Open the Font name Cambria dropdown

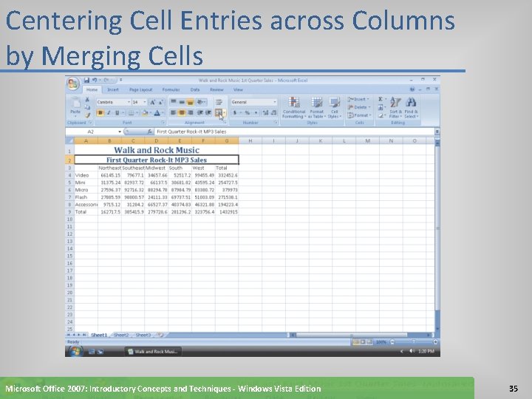(x=129, y=102)
